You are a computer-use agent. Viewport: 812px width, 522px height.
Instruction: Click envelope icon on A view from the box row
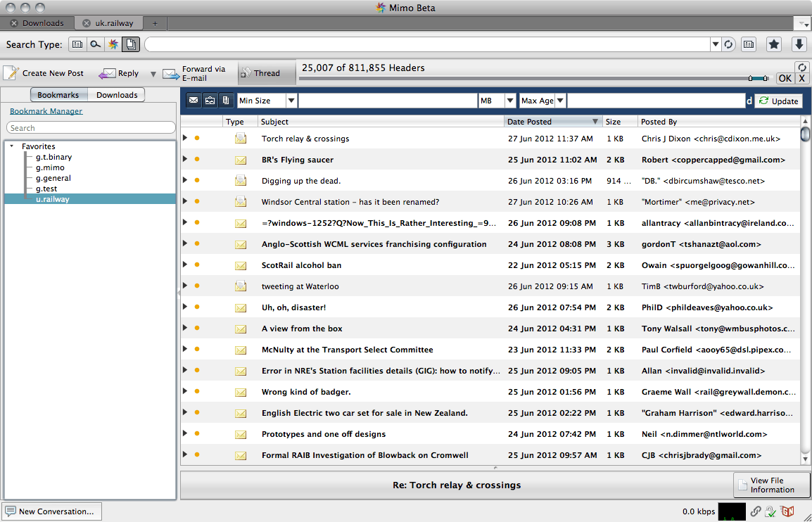click(x=240, y=329)
